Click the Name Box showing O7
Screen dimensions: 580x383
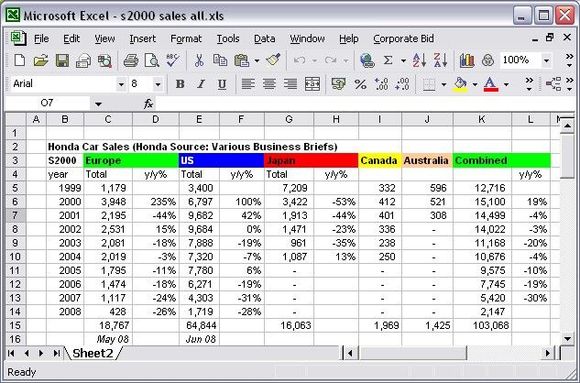pyautogui.click(x=47, y=104)
